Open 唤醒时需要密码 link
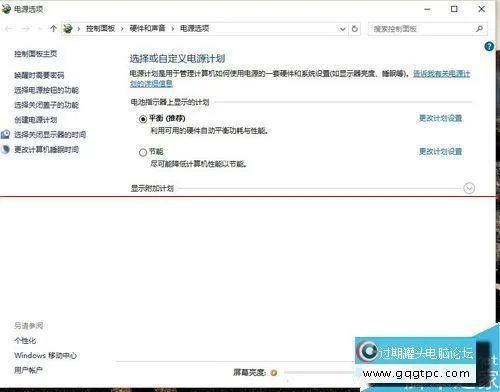This screenshot has width=500, height=392. click(39, 75)
